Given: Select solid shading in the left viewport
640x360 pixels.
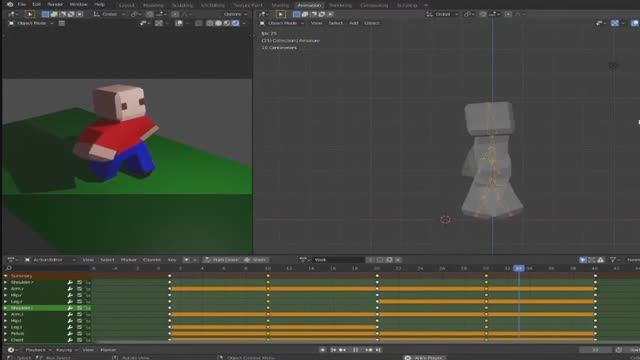Looking at the screenshot, I should 218,23.
